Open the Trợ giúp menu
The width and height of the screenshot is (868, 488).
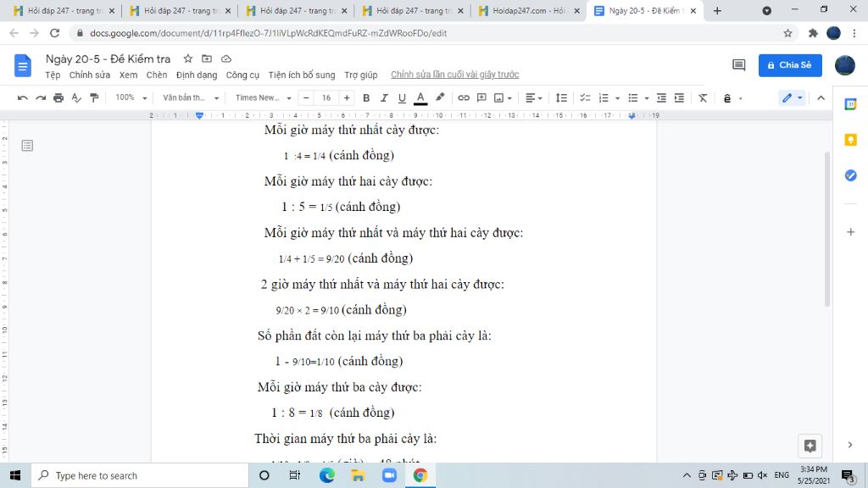point(361,75)
